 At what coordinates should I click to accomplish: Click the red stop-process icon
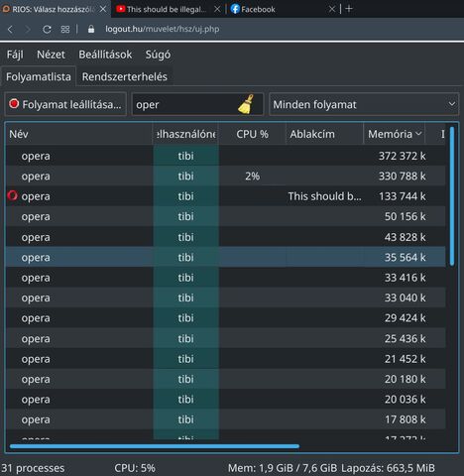[x=14, y=104]
